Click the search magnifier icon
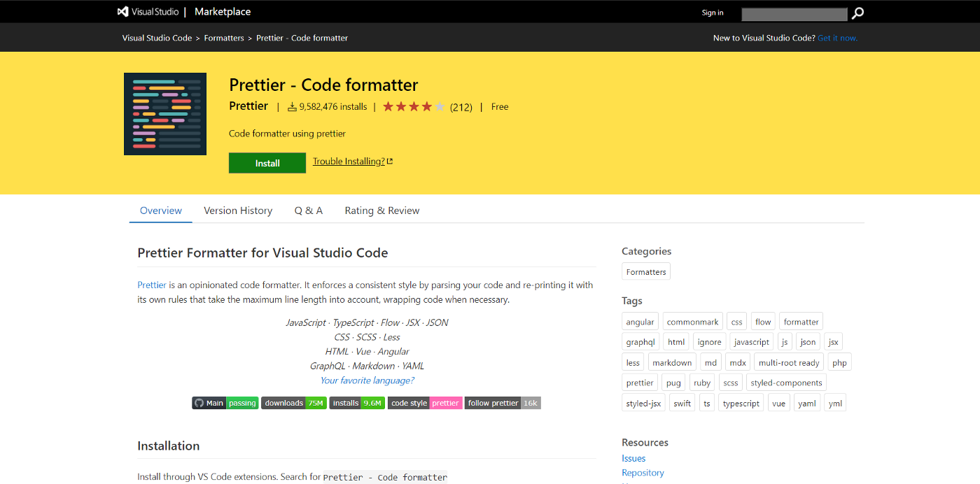The height and width of the screenshot is (484, 980). [x=857, y=13]
